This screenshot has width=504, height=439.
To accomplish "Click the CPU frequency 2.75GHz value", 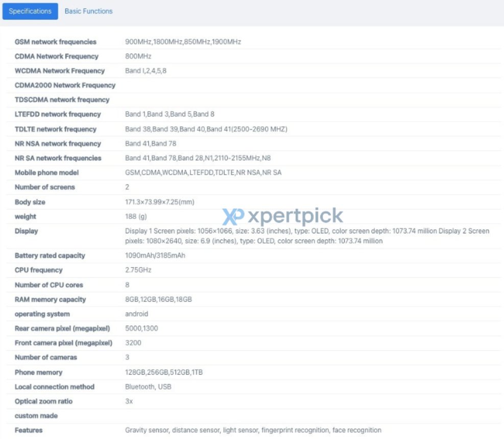I will (x=138, y=270).
